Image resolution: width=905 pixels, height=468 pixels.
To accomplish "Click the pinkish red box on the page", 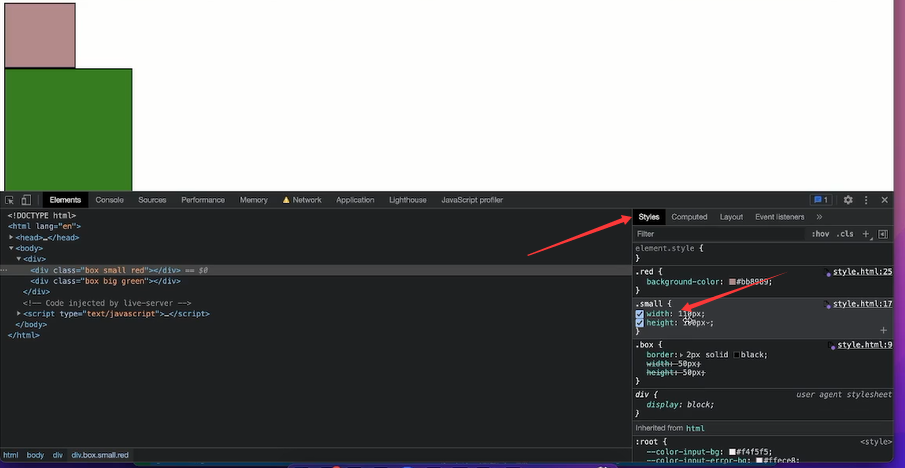I will pos(40,35).
